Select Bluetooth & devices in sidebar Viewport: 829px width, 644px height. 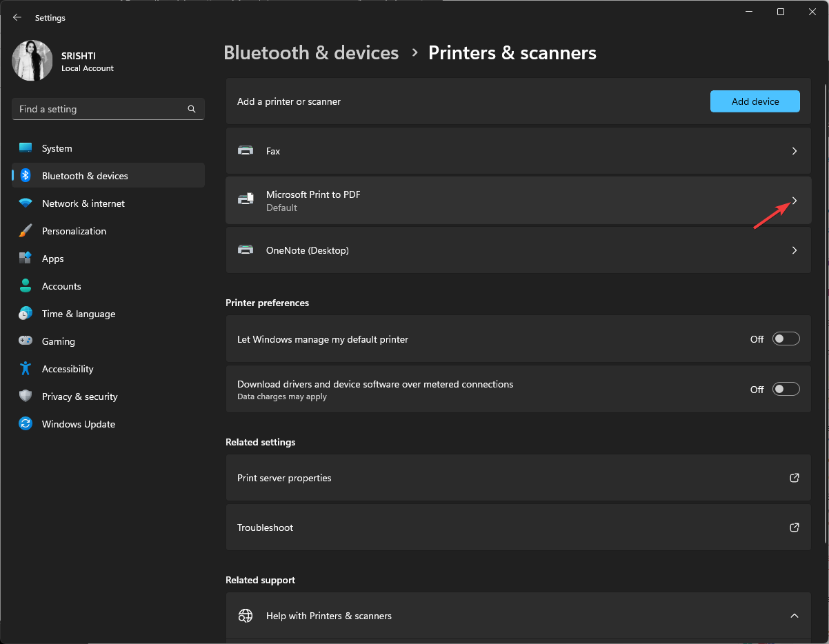coord(108,176)
